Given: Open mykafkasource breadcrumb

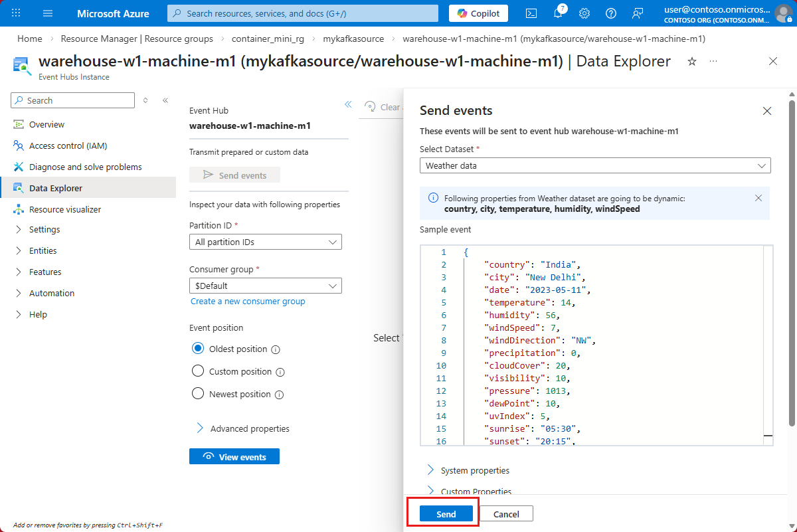Looking at the screenshot, I should (353, 39).
